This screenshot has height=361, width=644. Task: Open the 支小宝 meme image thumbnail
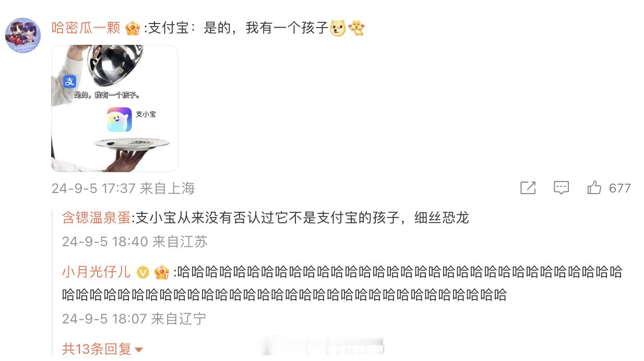(x=114, y=109)
